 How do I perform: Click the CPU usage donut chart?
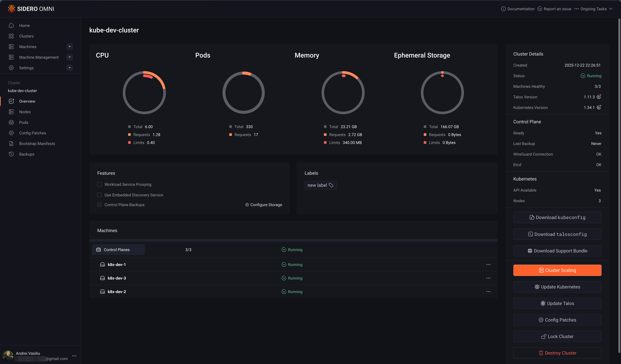click(144, 93)
